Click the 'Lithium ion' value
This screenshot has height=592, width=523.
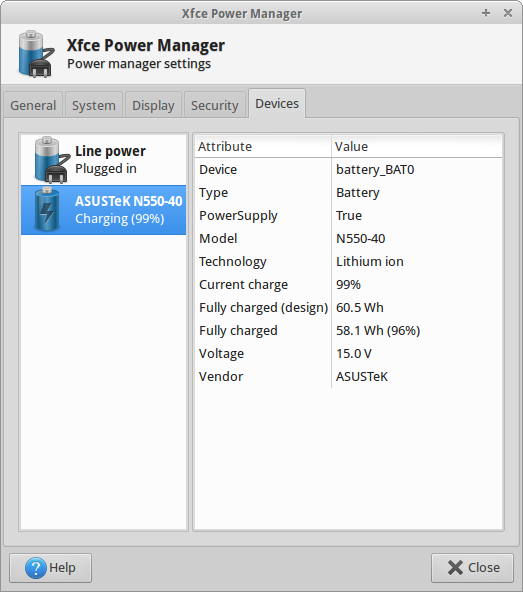[370, 262]
